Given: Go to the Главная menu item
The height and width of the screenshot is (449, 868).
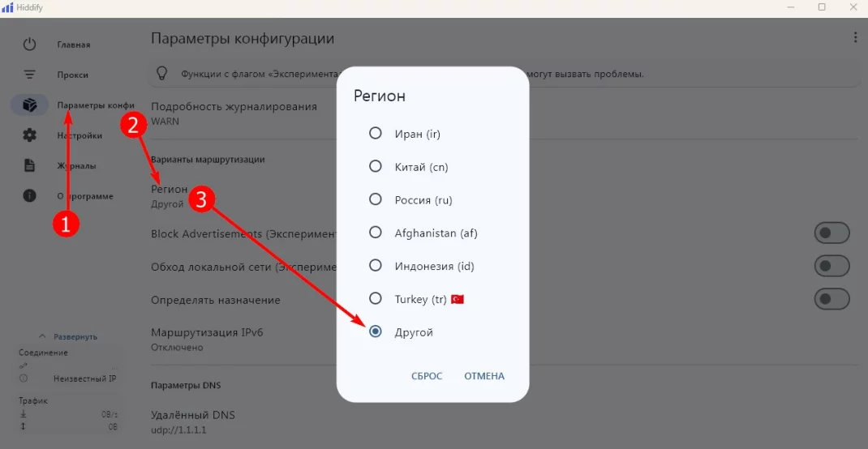Looking at the screenshot, I should 74,45.
